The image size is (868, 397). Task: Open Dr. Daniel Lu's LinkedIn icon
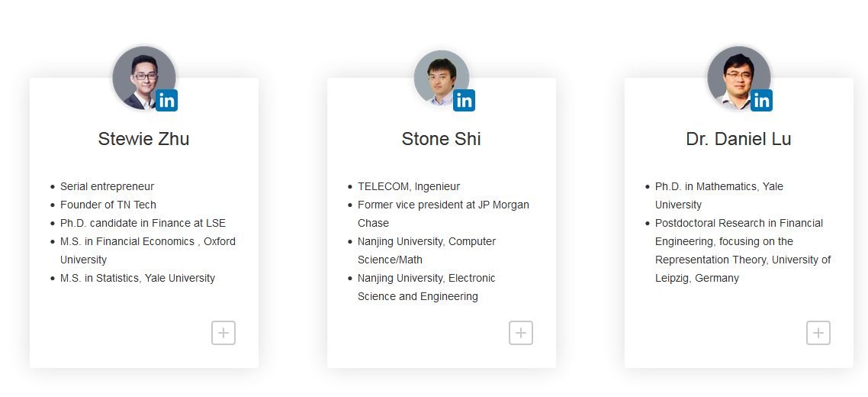[761, 100]
